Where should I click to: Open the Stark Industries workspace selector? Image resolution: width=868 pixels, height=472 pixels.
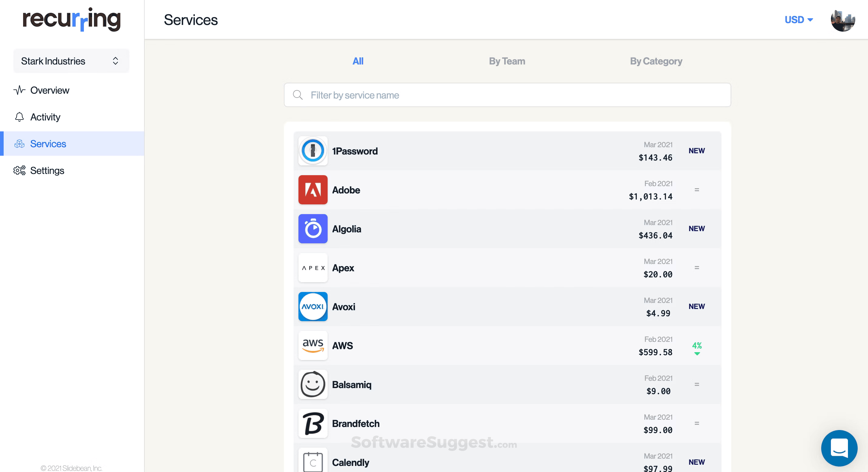[x=71, y=61]
